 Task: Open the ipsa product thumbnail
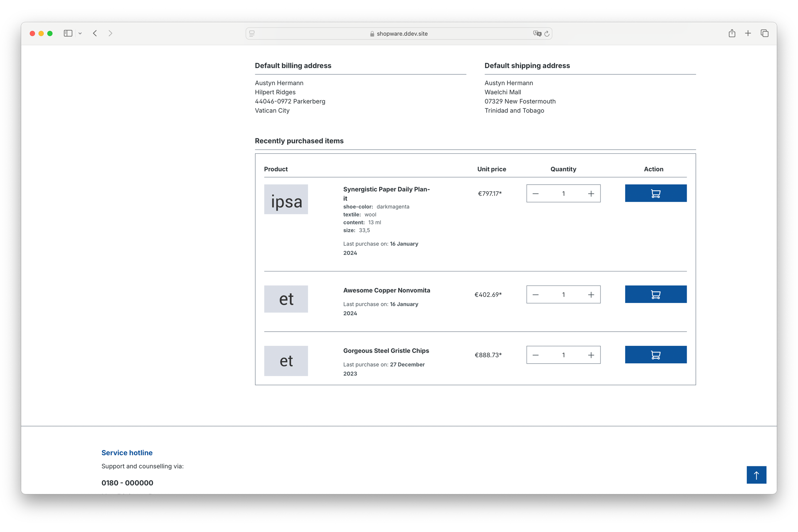click(286, 199)
